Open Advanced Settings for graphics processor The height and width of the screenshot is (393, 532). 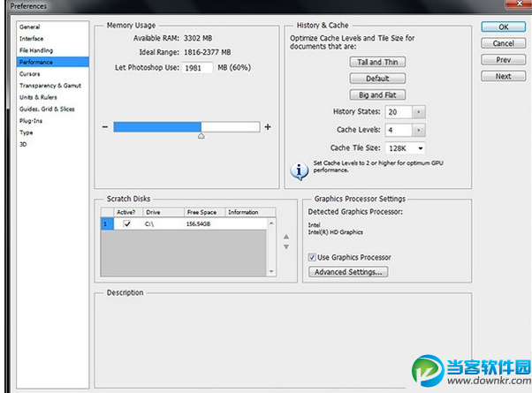tap(348, 272)
